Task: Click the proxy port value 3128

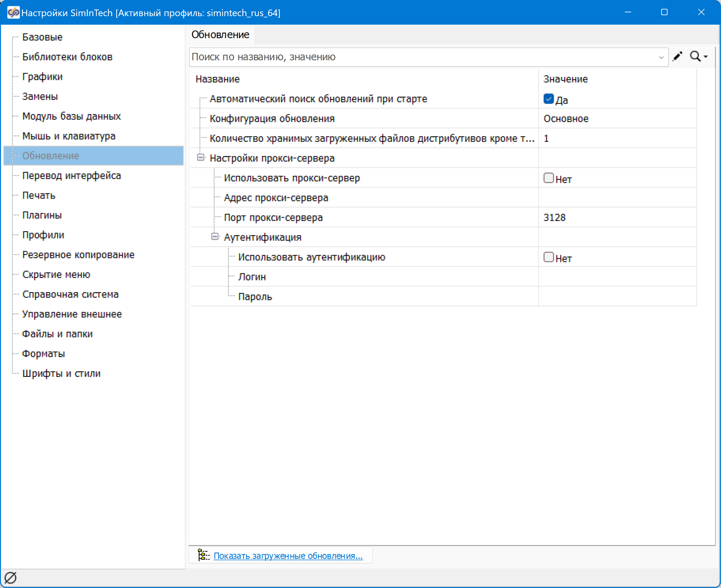Action: coord(554,217)
